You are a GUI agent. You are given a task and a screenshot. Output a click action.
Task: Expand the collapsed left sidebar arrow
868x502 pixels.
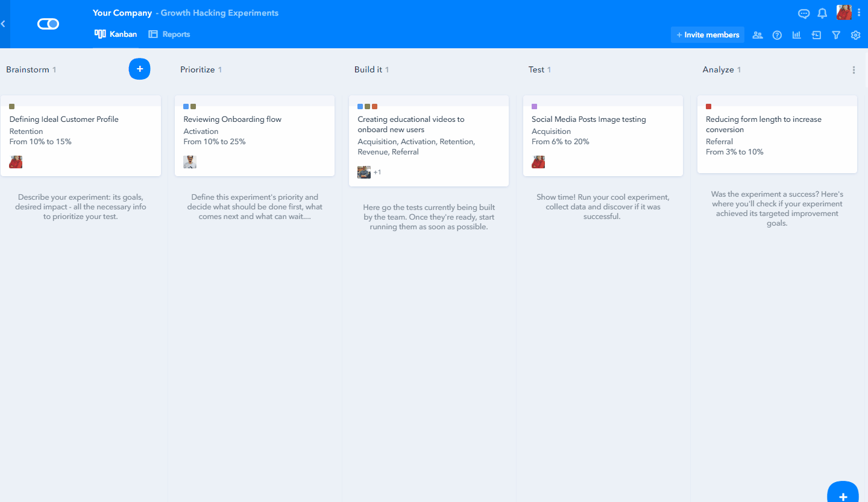(x=3, y=24)
